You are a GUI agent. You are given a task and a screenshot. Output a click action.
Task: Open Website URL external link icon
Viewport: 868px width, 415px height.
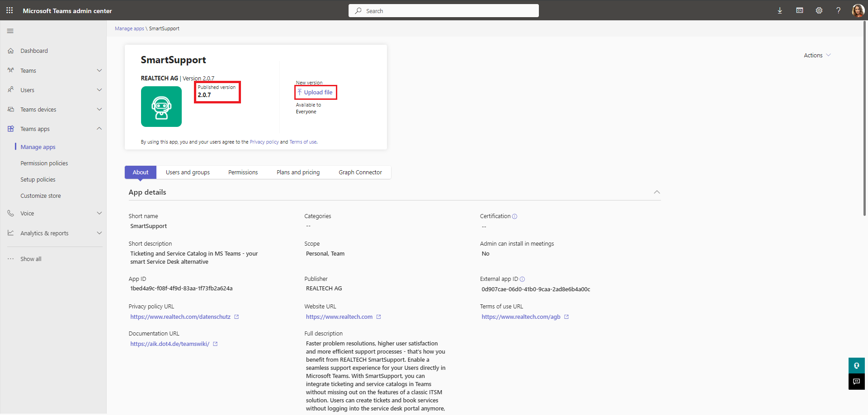(379, 317)
